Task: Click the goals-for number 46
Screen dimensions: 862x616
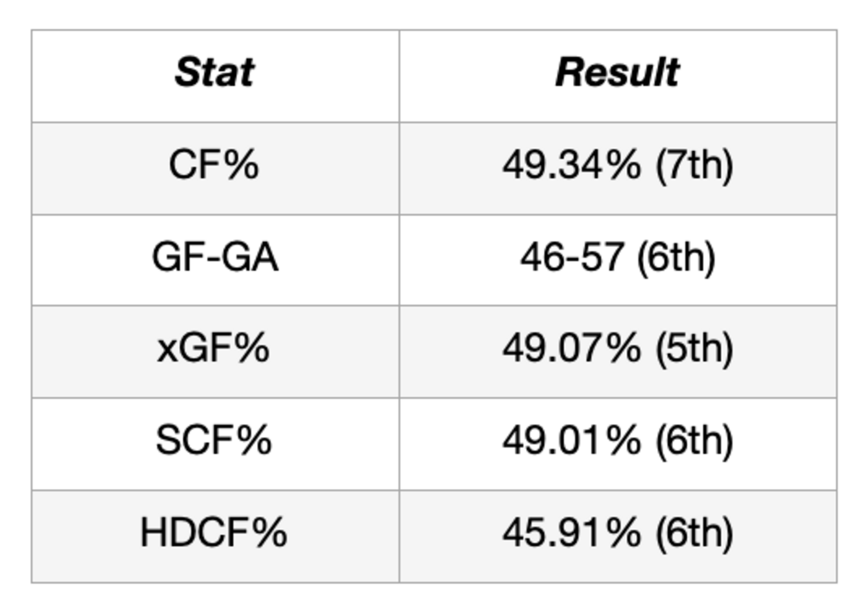Action: point(536,257)
